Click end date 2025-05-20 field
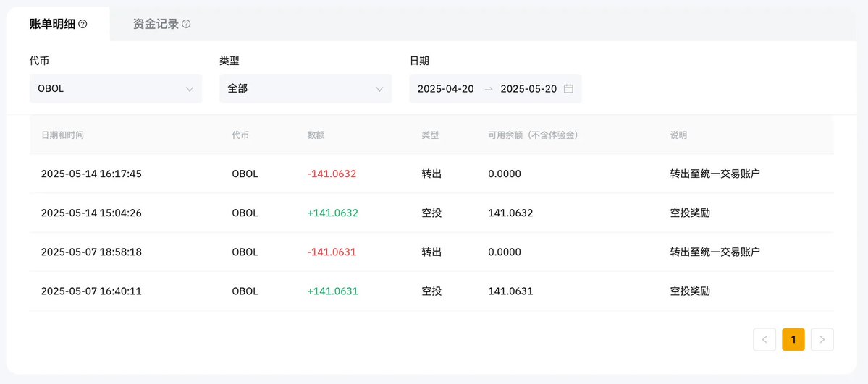The image size is (868, 384). click(528, 88)
